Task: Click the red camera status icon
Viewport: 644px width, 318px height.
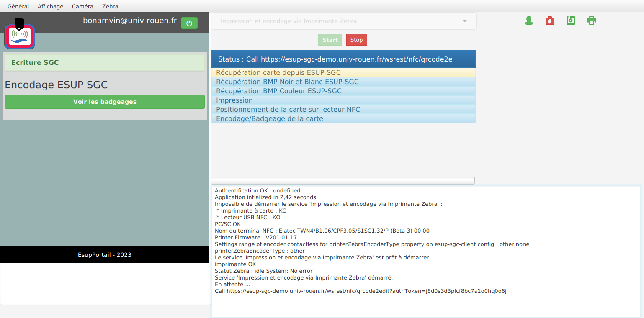Action: click(550, 21)
